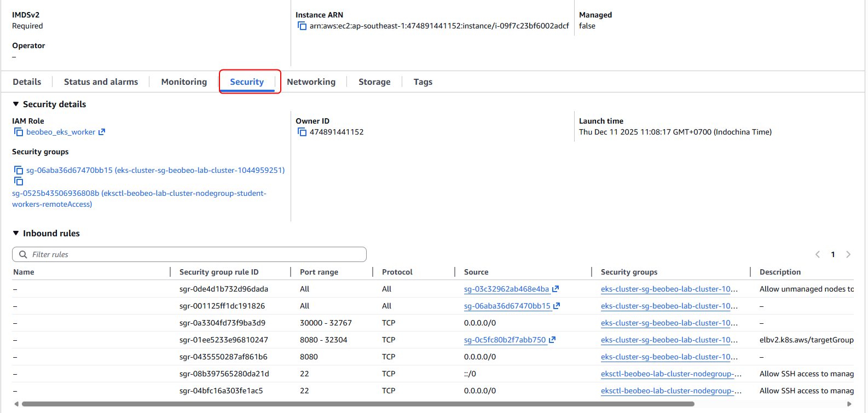The height and width of the screenshot is (413, 868).
Task: Click the eksctl nodegroup security group link for the ::/0 rule
Action: (670, 374)
